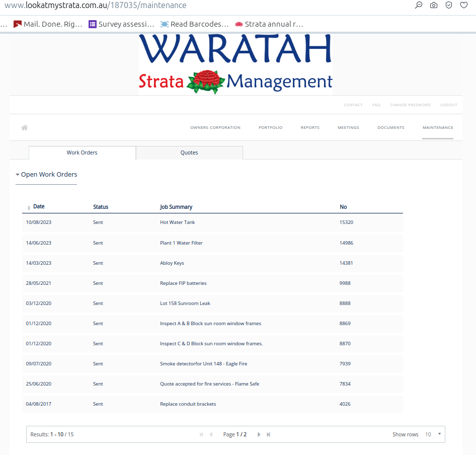The image size is (476, 455).
Task: Go to last page of results
Action: tap(268, 434)
